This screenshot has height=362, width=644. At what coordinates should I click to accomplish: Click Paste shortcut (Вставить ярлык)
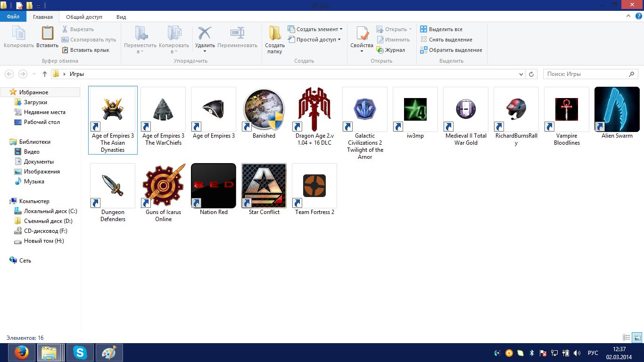85,50
